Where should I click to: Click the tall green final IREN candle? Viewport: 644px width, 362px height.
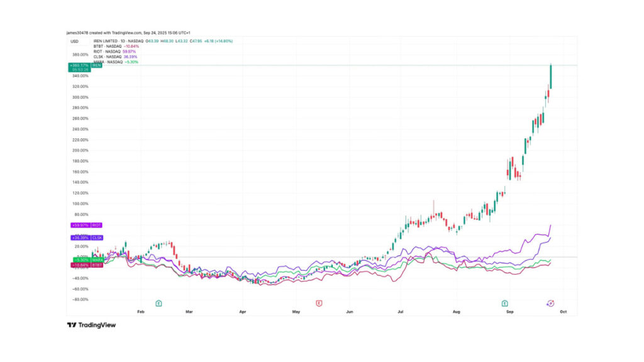coord(551,77)
